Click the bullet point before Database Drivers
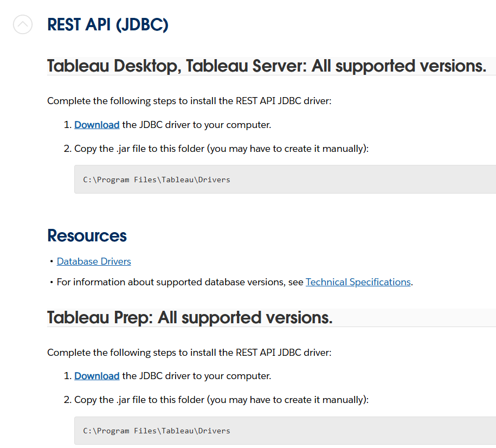The width and height of the screenshot is (496, 448). tap(51, 262)
